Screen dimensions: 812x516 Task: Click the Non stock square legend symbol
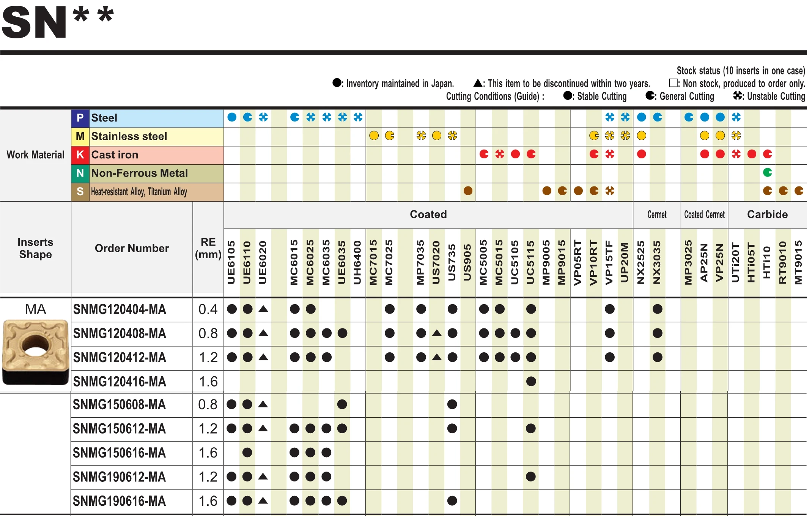click(674, 83)
